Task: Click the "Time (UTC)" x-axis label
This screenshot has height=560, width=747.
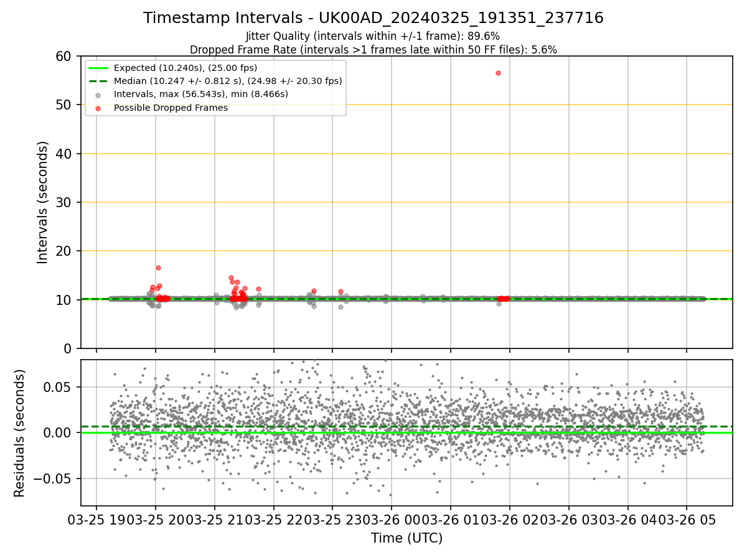Action: pos(406,538)
